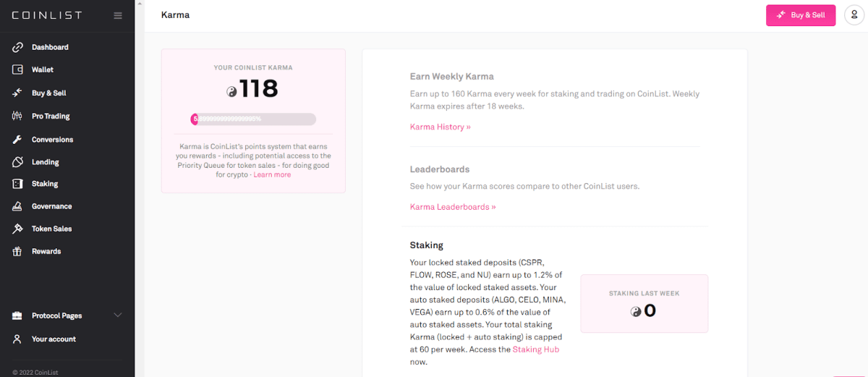Click the CoinList logo
The width and height of the screenshot is (868, 377).
[47, 15]
